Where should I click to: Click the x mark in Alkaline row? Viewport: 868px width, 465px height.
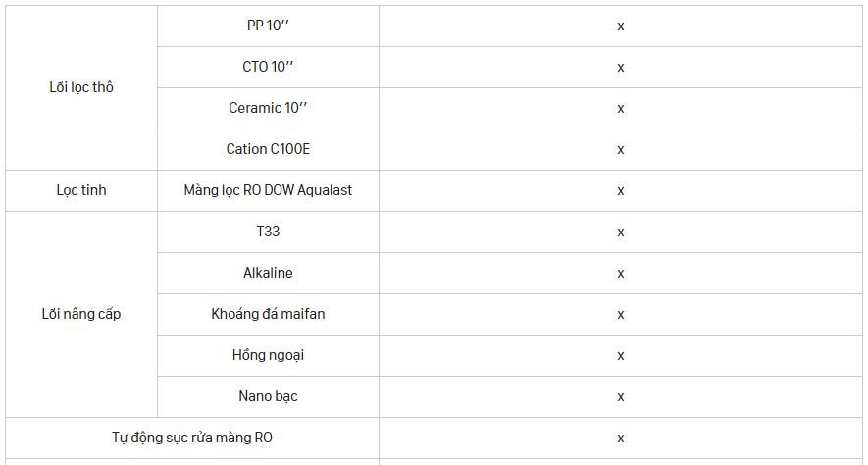tap(621, 273)
